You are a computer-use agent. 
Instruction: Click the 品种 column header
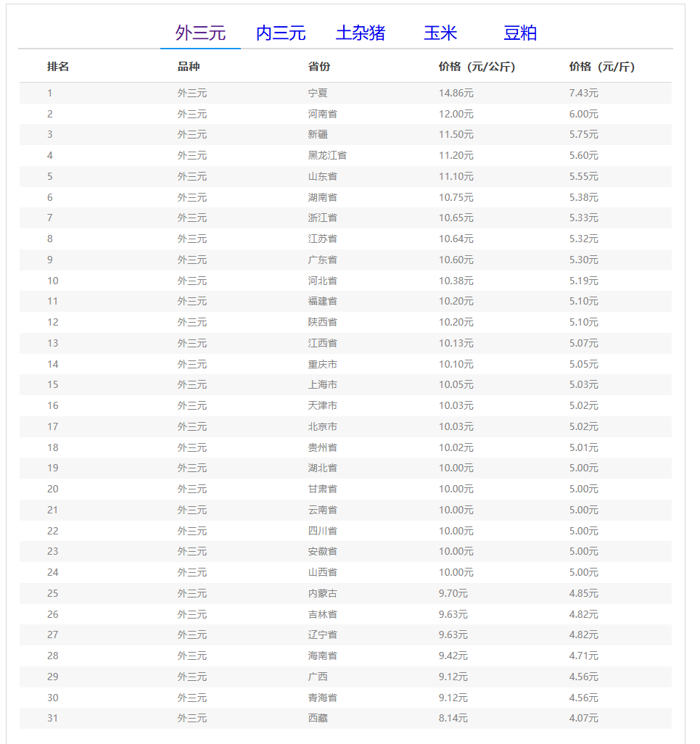(189, 67)
